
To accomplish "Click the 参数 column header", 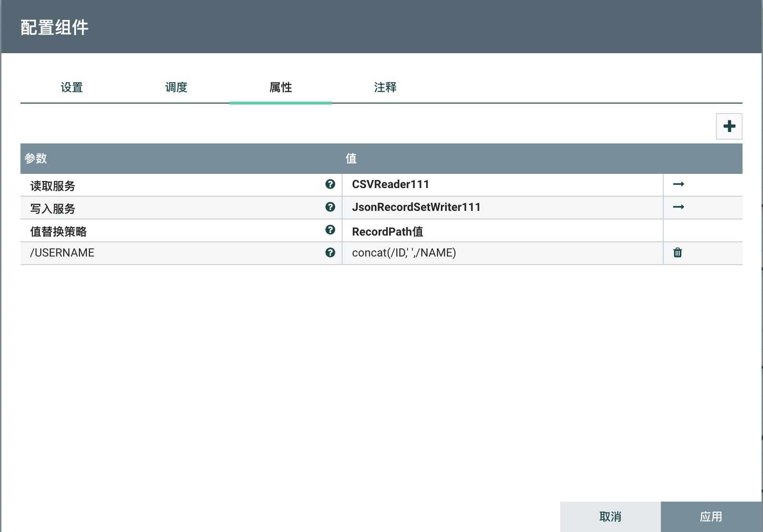I will tap(36, 159).
